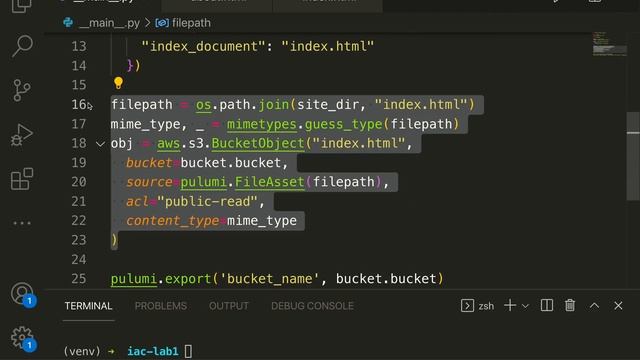Click the variable symbol icon before filepath

pyautogui.click(x=162, y=23)
